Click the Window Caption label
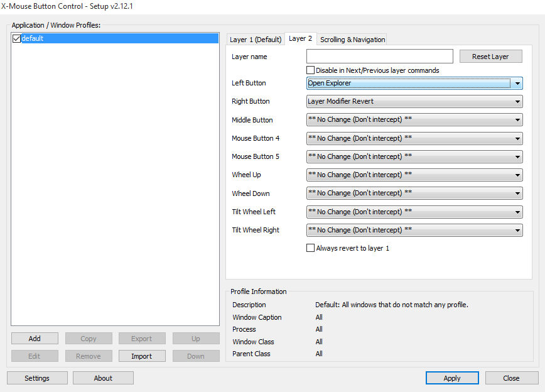 (257, 317)
